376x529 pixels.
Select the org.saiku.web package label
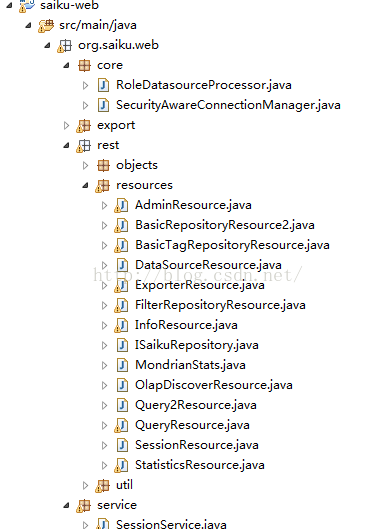pyautogui.click(x=118, y=45)
